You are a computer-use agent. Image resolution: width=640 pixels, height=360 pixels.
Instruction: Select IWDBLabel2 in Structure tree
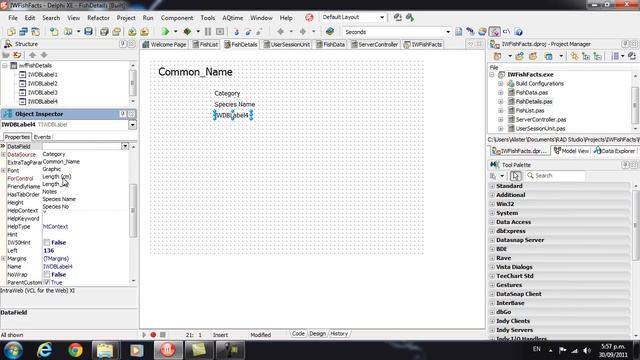[42, 84]
